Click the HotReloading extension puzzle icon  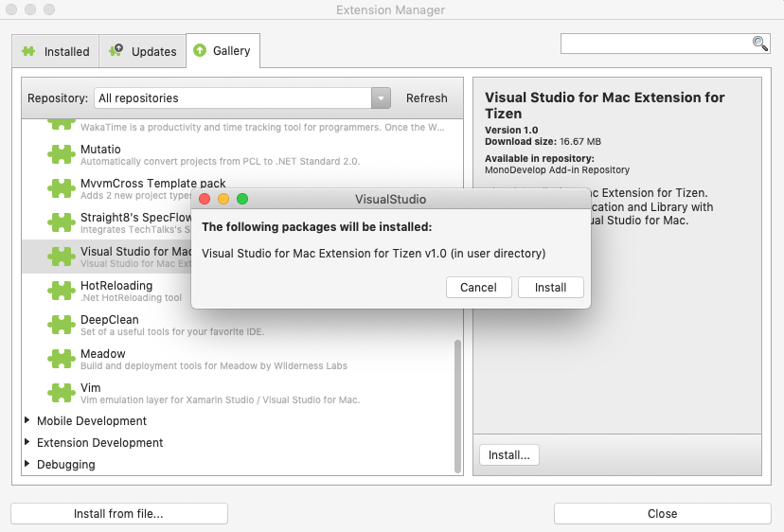click(62, 292)
